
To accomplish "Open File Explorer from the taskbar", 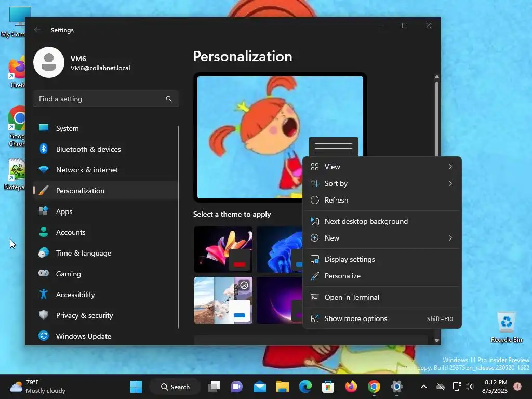I will [282, 387].
